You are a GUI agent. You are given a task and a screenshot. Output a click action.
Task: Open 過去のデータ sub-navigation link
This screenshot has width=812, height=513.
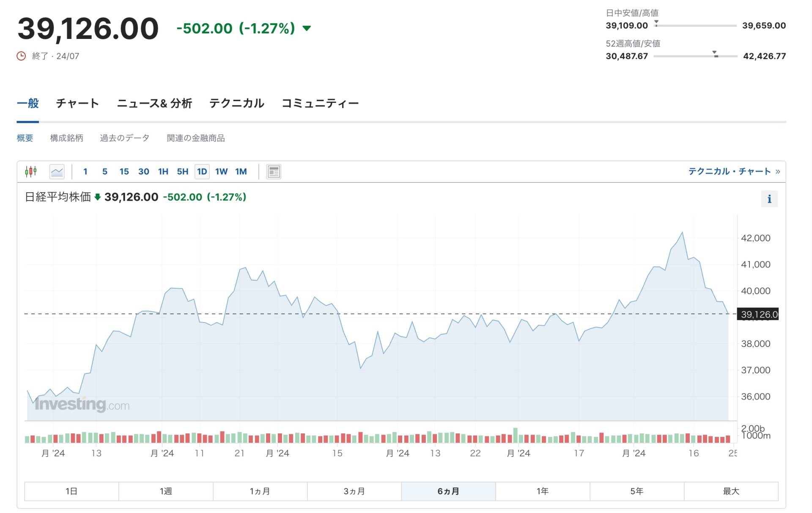click(x=124, y=138)
